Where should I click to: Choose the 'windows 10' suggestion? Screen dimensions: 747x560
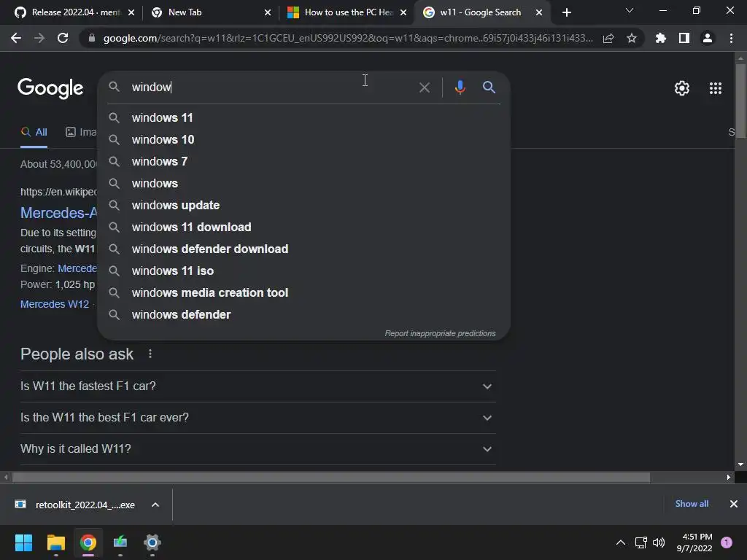304,139
